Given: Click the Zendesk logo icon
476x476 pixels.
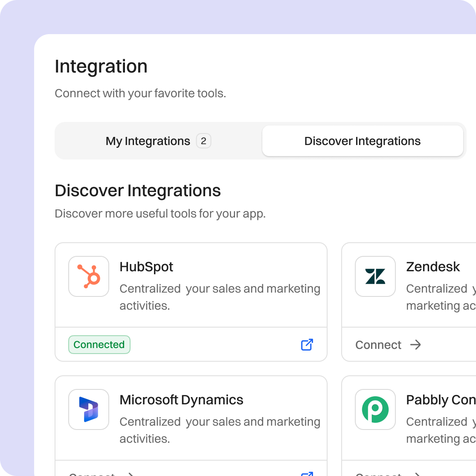Looking at the screenshot, I should (x=375, y=276).
